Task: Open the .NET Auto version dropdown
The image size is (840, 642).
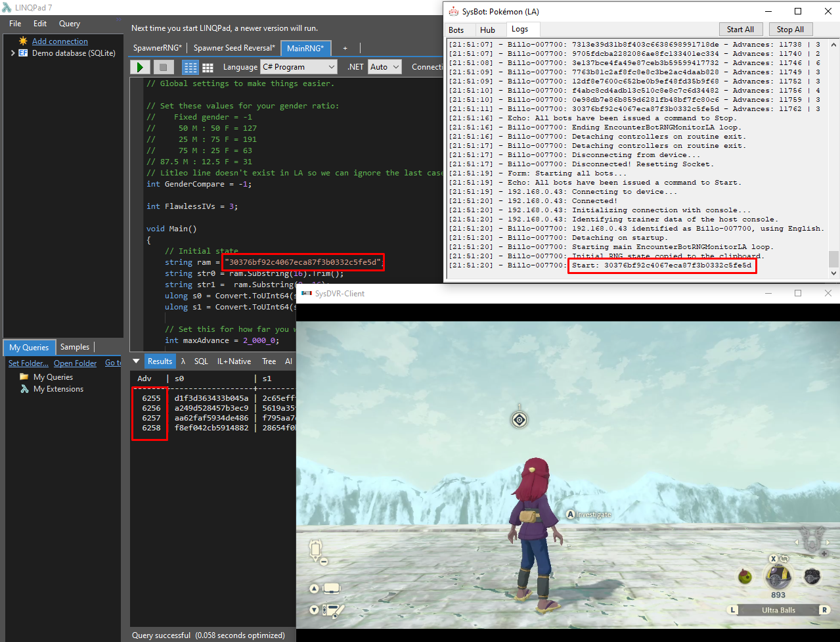Action: (385, 67)
